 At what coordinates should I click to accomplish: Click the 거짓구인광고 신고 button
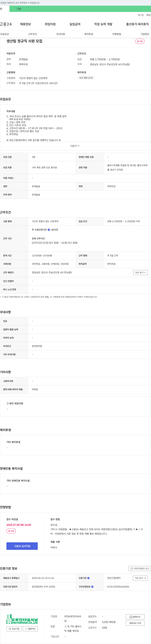pos(140,569)
